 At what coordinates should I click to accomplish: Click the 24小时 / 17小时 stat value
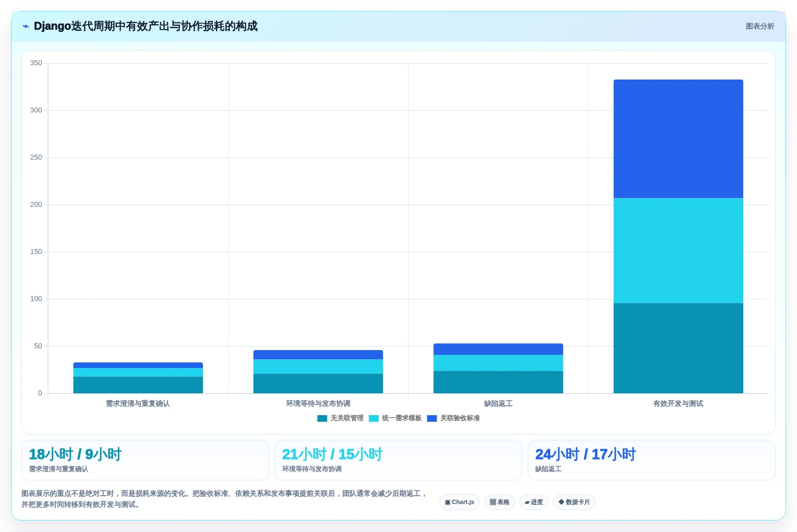[x=586, y=455]
